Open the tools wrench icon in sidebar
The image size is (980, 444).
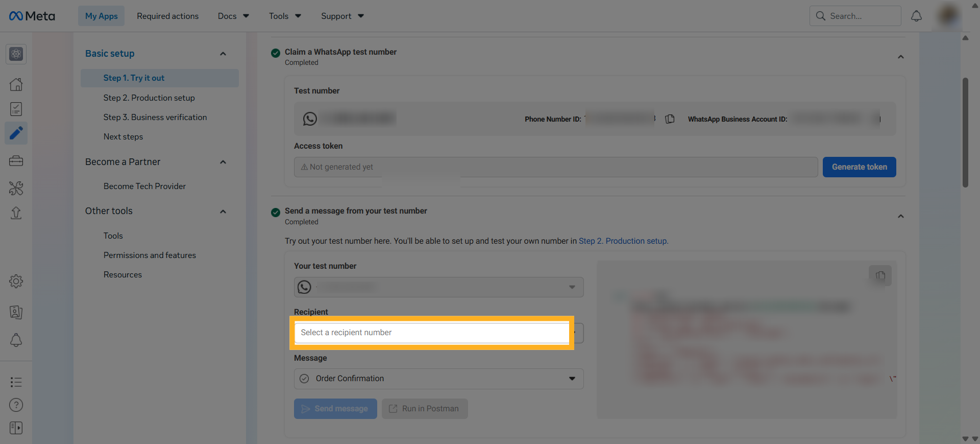16,188
